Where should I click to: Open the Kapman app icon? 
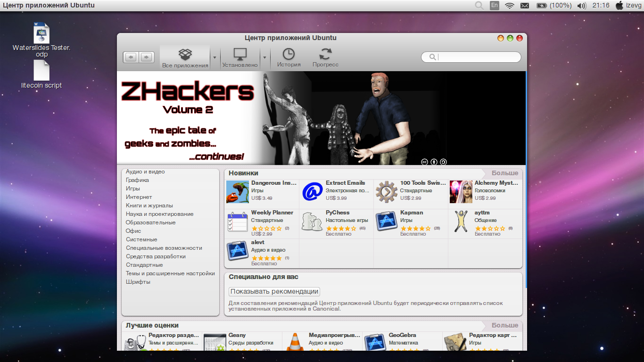tap(387, 222)
